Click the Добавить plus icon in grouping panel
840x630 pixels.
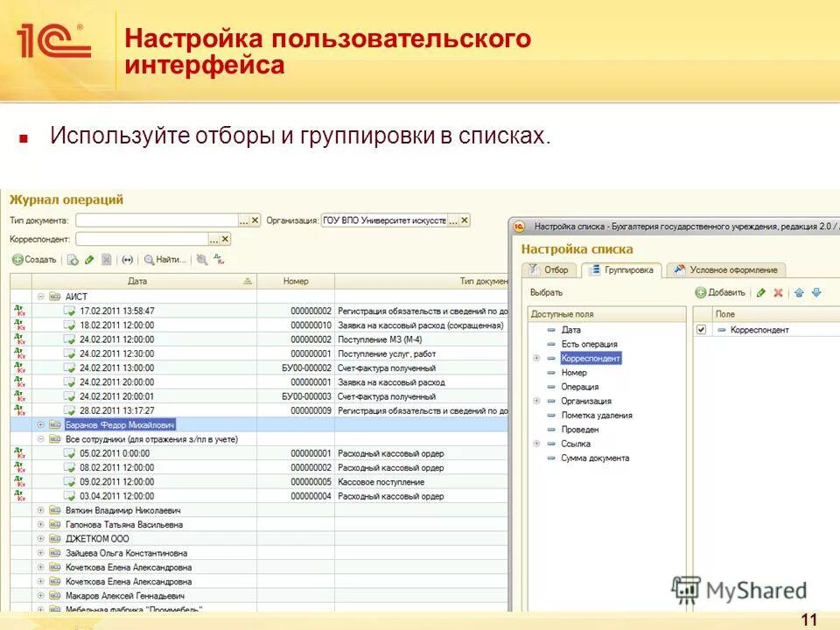tap(700, 294)
